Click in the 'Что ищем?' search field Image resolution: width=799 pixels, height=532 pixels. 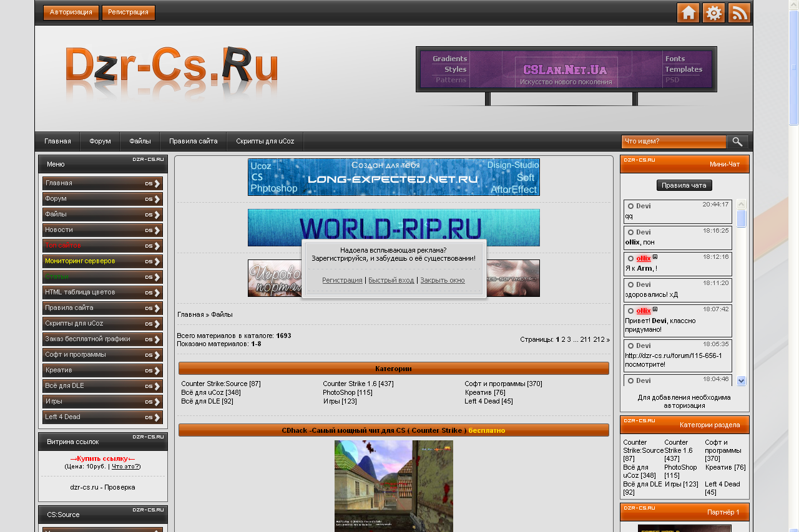pos(674,142)
